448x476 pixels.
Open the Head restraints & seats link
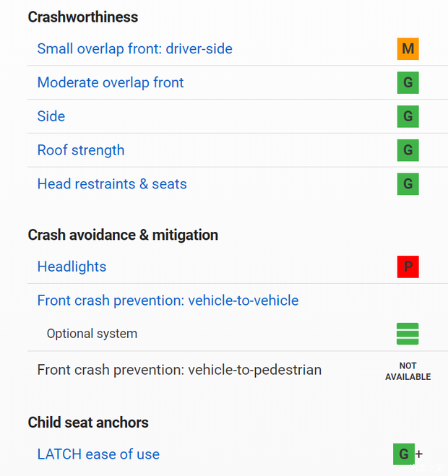tap(112, 184)
